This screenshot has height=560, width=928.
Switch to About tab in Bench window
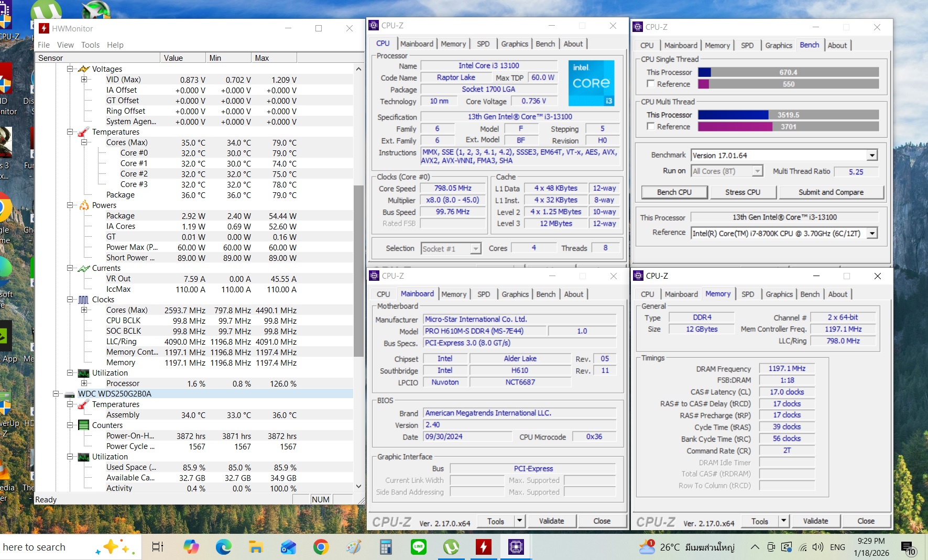[837, 46]
